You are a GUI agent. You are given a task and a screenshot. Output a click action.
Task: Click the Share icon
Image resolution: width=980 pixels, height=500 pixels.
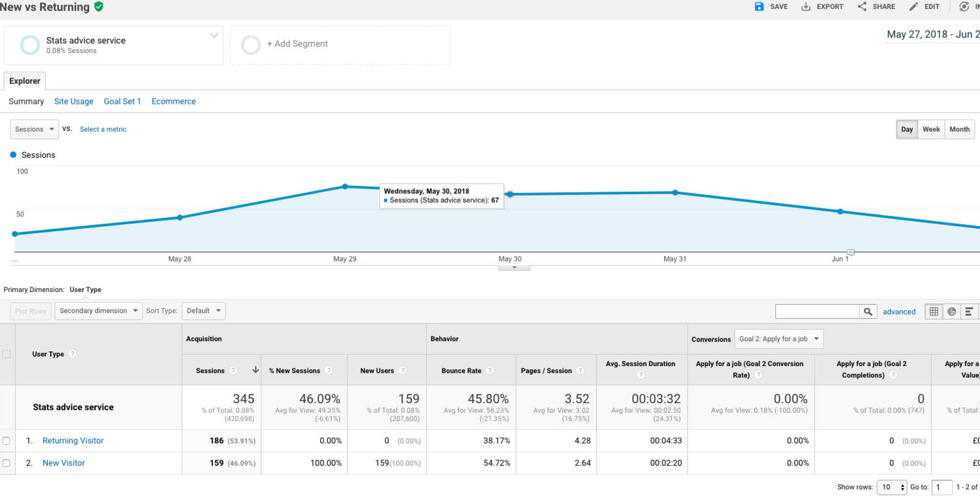coord(861,7)
